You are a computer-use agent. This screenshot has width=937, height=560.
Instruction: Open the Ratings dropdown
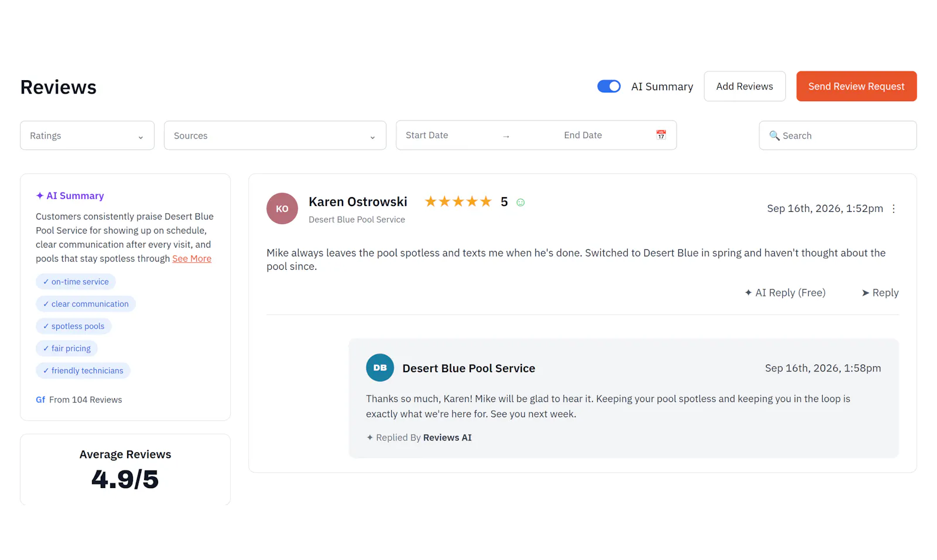coord(87,136)
